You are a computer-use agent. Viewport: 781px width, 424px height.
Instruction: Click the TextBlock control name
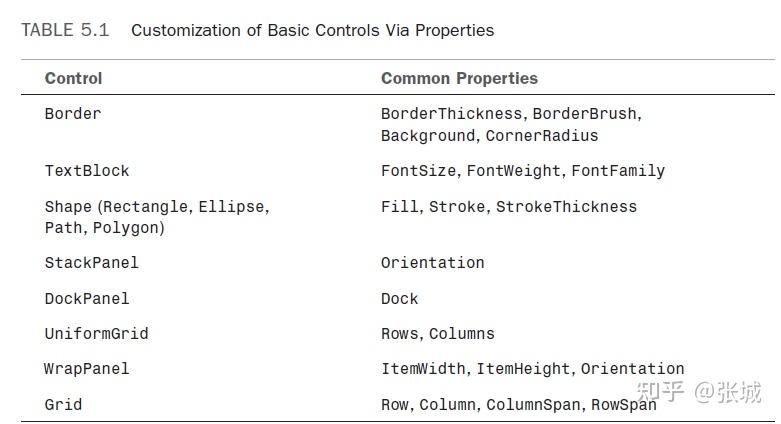87,171
